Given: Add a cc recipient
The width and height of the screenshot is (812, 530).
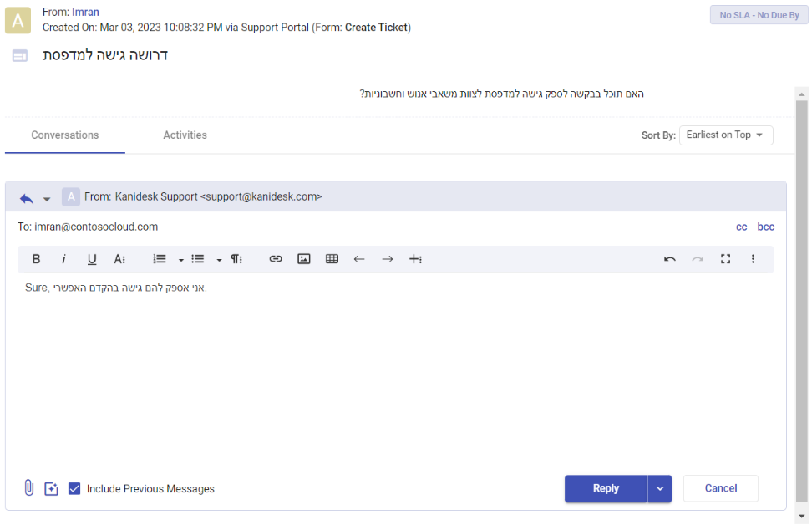Looking at the screenshot, I should (742, 227).
